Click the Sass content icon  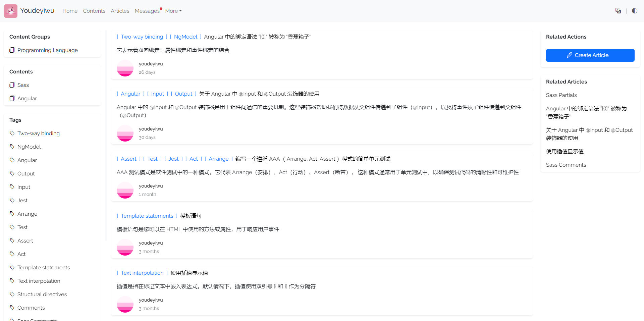12,85
